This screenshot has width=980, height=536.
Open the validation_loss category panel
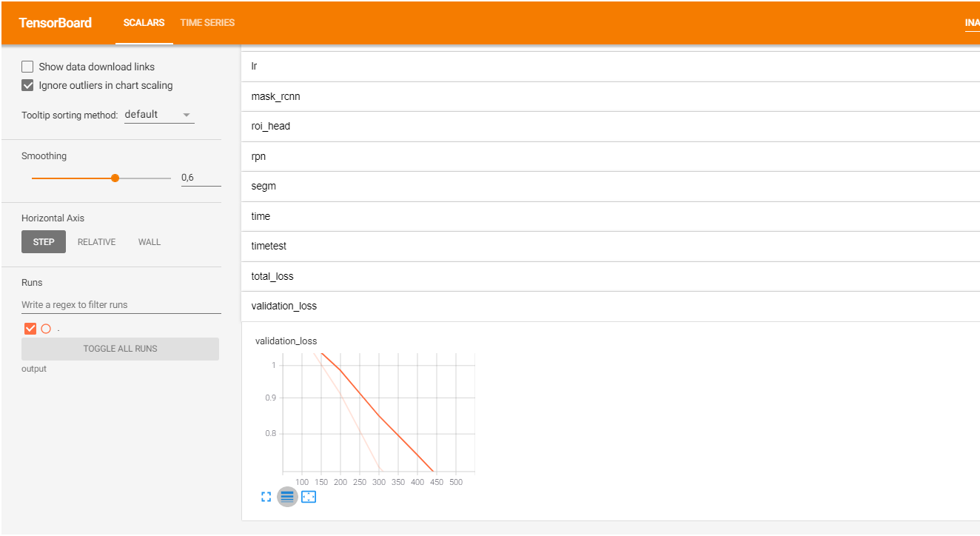coord(283,305)
